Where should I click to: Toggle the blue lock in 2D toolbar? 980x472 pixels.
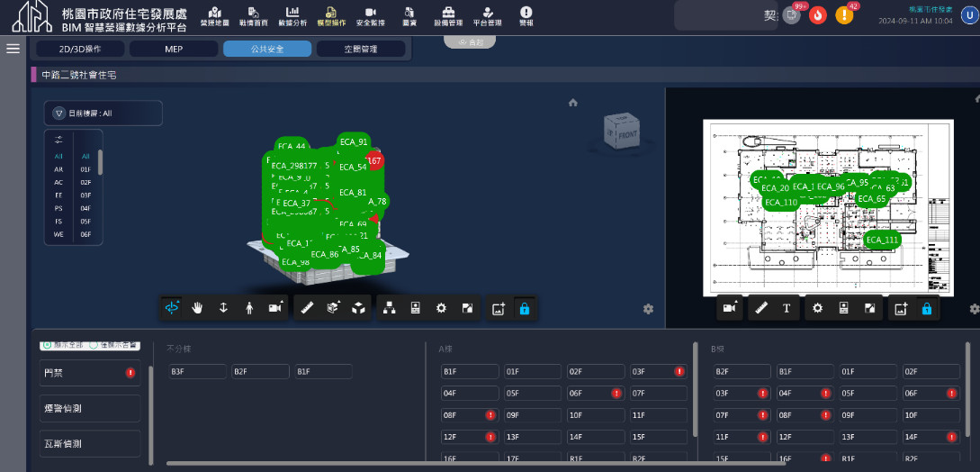927,308
